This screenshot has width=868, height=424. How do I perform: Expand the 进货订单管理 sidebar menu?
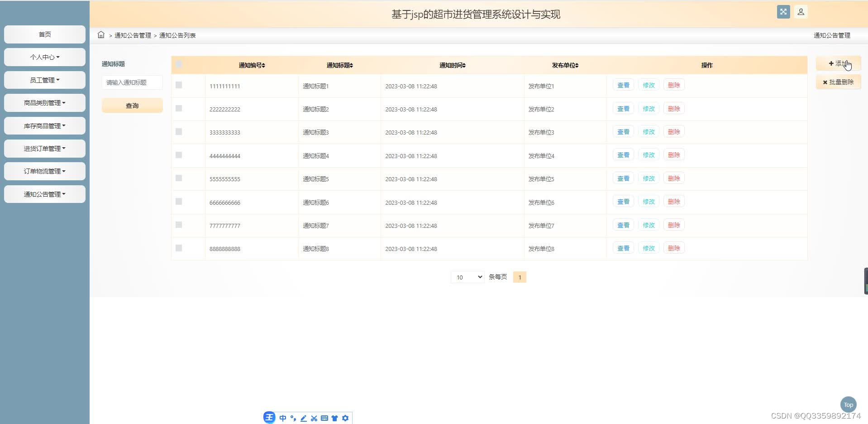pyautogui.click(x=45, y=149)
